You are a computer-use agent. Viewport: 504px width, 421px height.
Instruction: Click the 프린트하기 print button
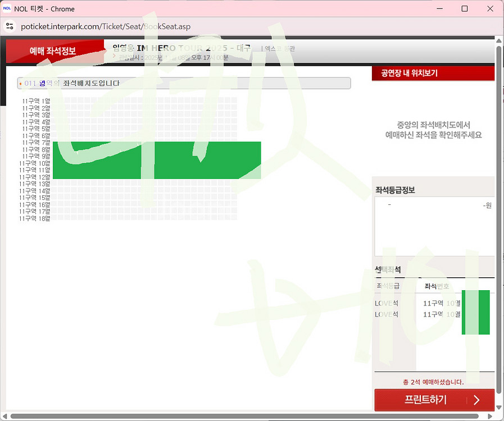pyautogui.click(x=434, y=400)
